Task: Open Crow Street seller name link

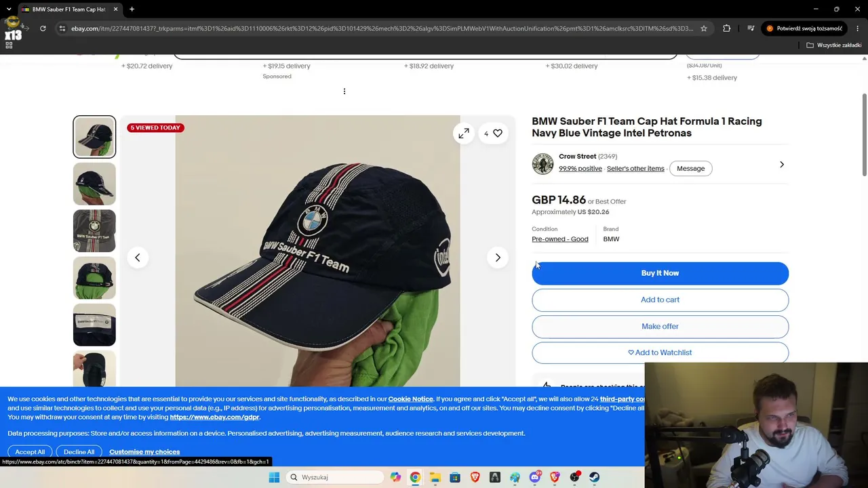Action: 577,157
